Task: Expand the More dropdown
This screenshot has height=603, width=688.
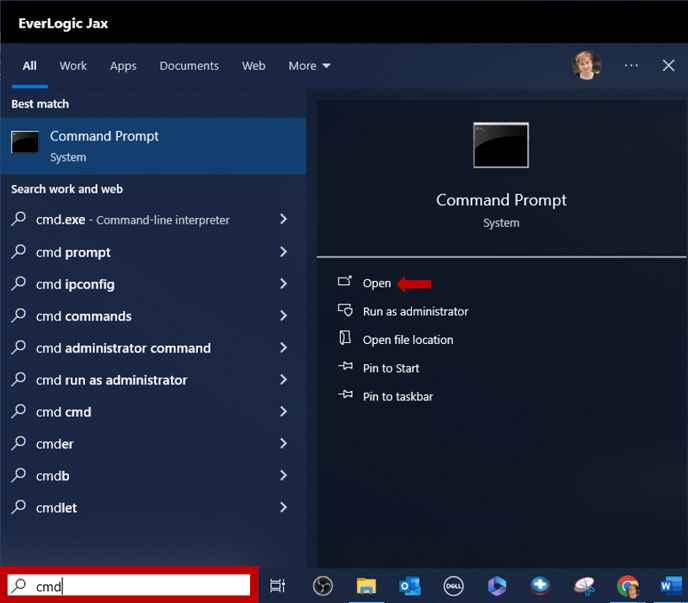Action: [309, 66]
